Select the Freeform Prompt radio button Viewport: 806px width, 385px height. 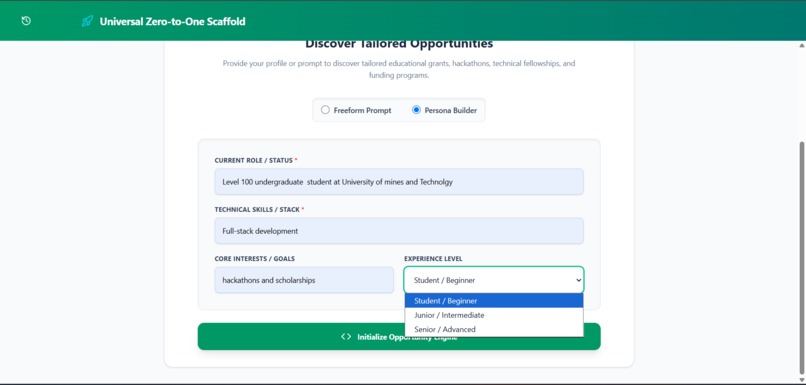325,110
